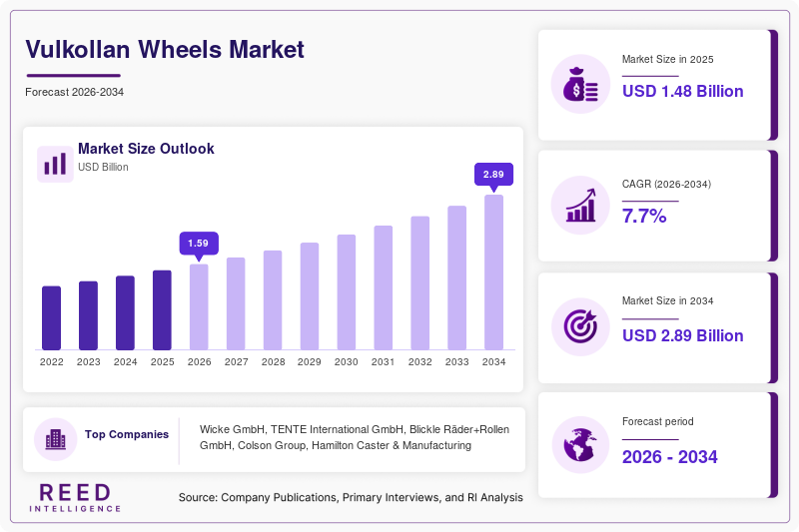Click the 2029 bar in the chart
799x532 pixels.
click(310, 296)
